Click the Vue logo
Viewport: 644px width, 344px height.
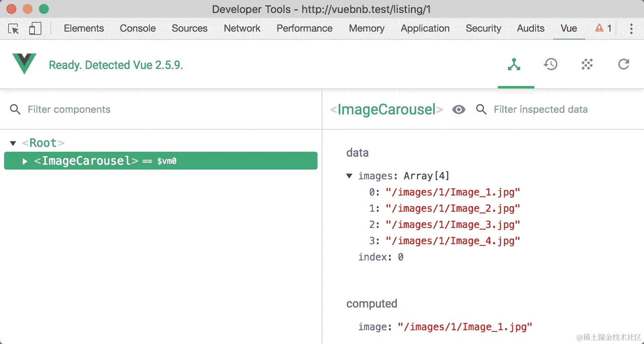click(24, 64)
